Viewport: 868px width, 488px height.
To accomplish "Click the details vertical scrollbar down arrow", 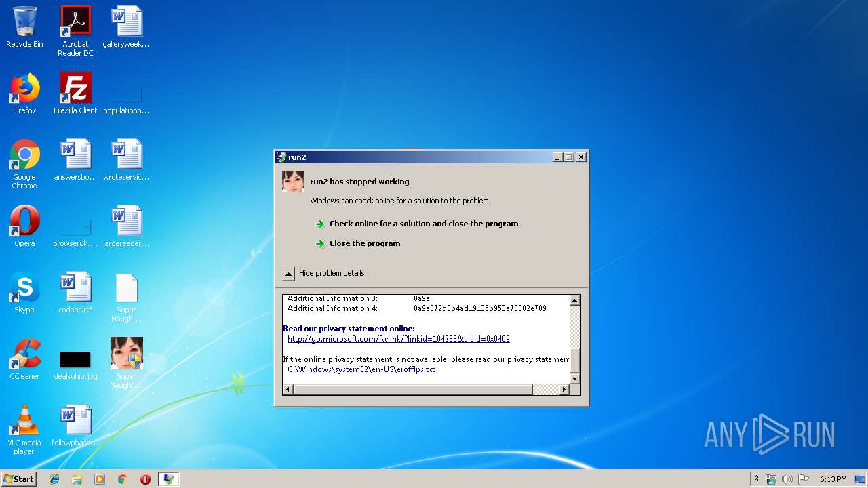I will point(575,378).
